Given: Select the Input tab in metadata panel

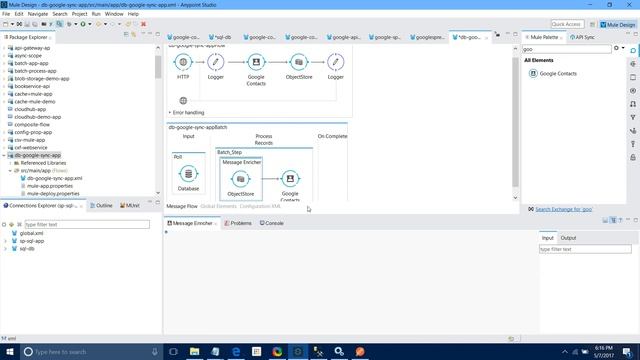Looking at the screenshot, I should pos(547,238).
